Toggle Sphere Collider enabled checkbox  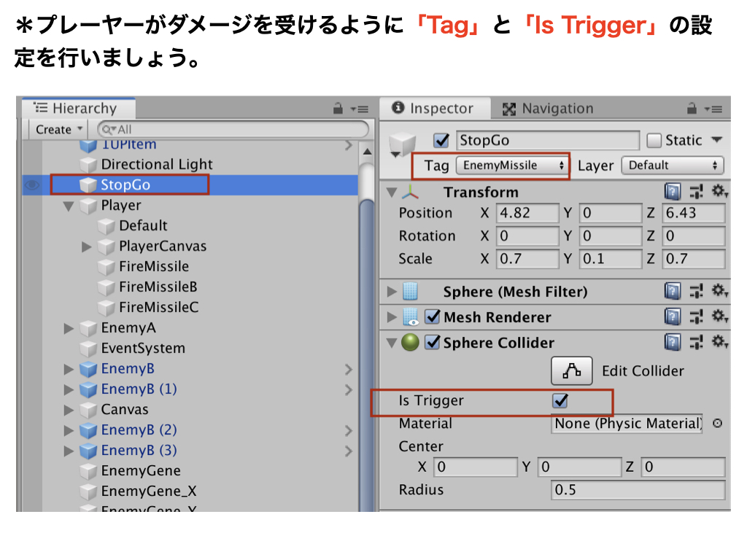(433, 342)
